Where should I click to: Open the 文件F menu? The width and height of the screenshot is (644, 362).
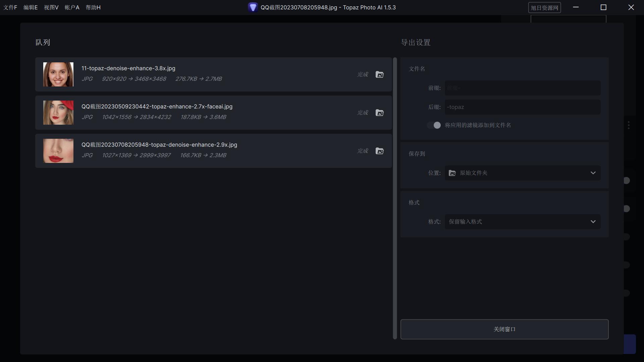tap(10, 7)
